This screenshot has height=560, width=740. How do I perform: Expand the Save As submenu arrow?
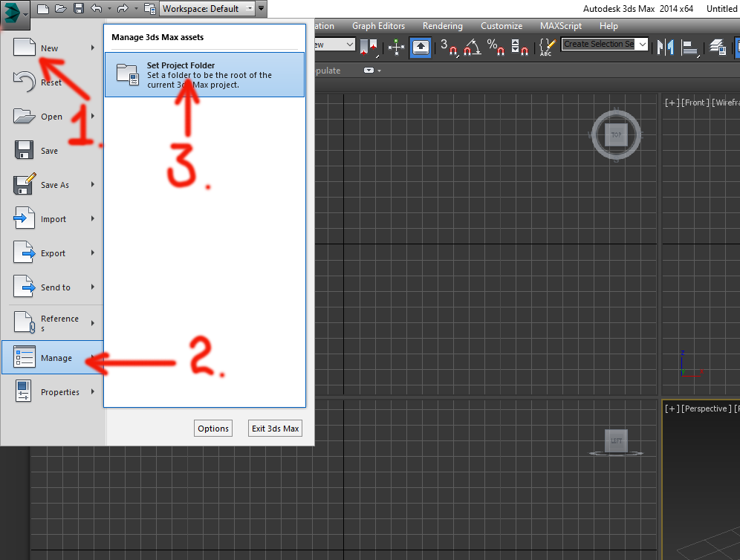[93, 184]
